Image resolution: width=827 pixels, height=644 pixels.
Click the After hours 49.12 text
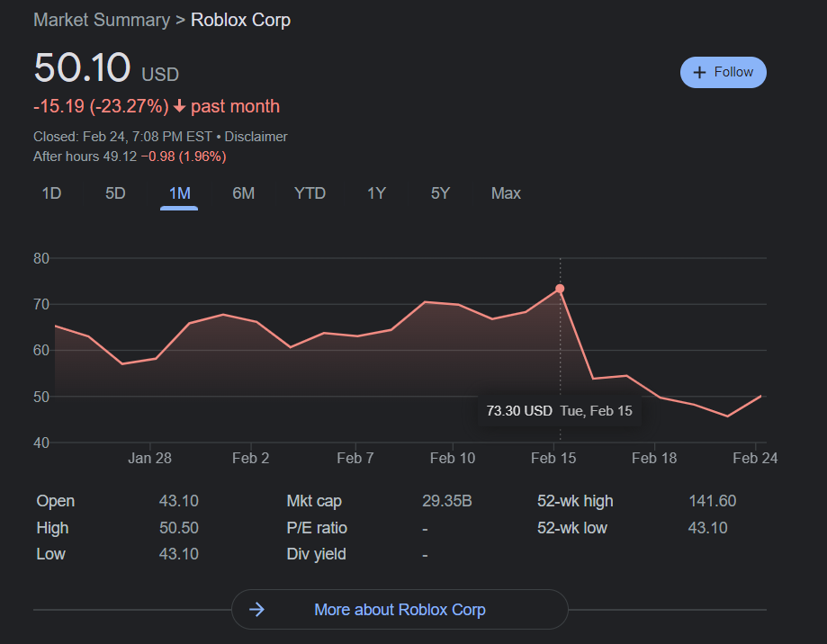tap(85, 157)
